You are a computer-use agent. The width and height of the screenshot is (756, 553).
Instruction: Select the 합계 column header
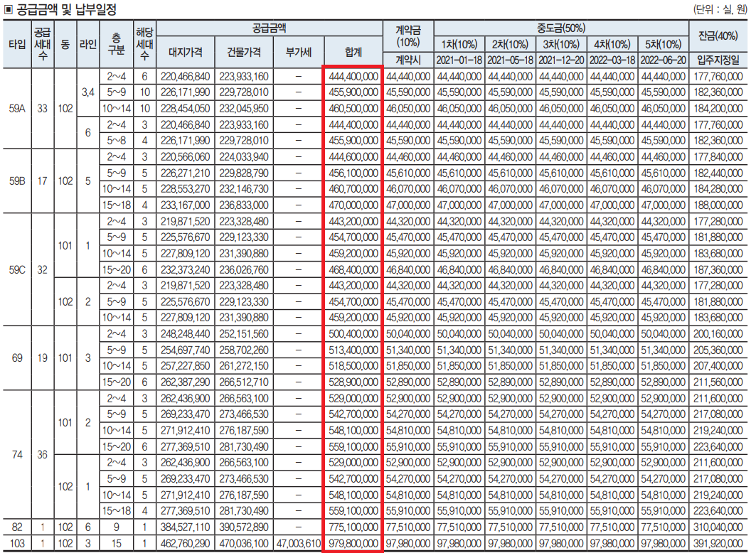353,52
